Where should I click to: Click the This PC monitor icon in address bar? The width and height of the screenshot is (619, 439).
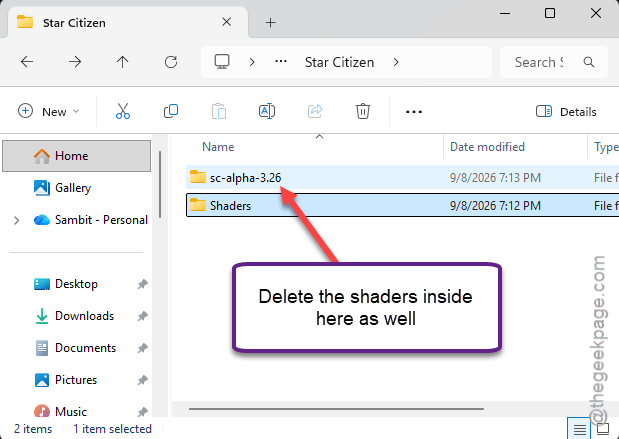click(x=222, y=62)
